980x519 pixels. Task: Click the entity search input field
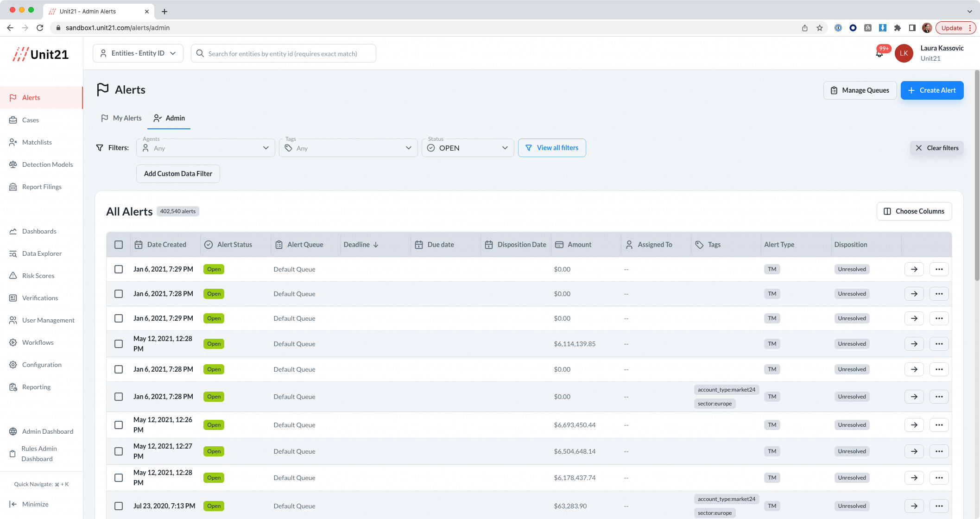283,53
